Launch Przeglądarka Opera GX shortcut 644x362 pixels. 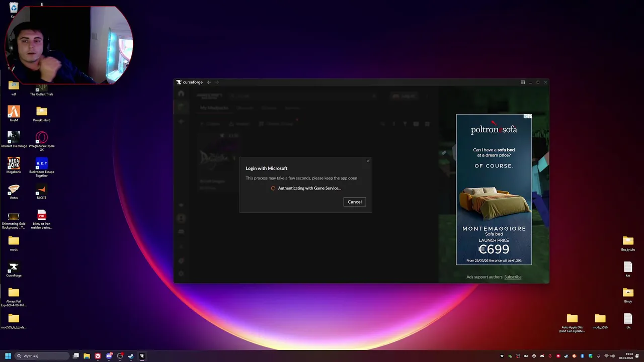point(42,141)
